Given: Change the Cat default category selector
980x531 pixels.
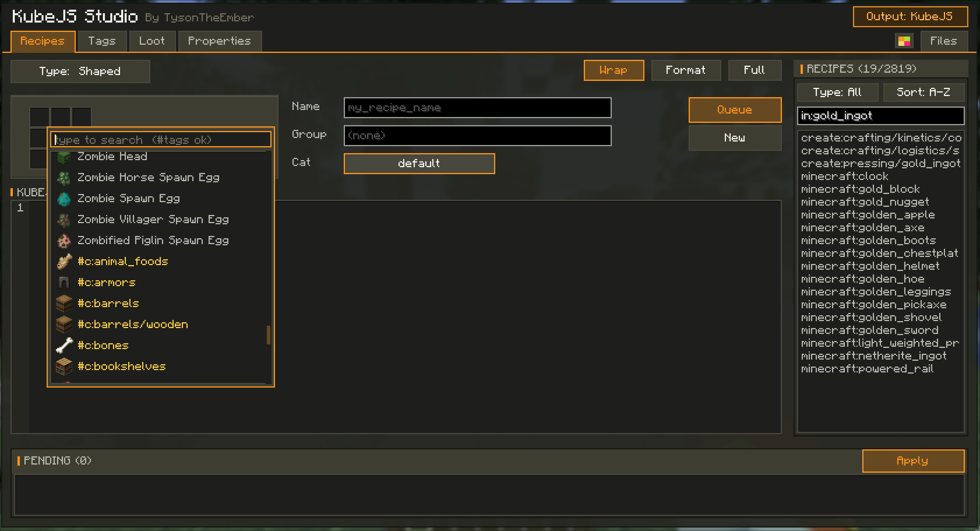Looking at the screenshot, I should 419,163.
